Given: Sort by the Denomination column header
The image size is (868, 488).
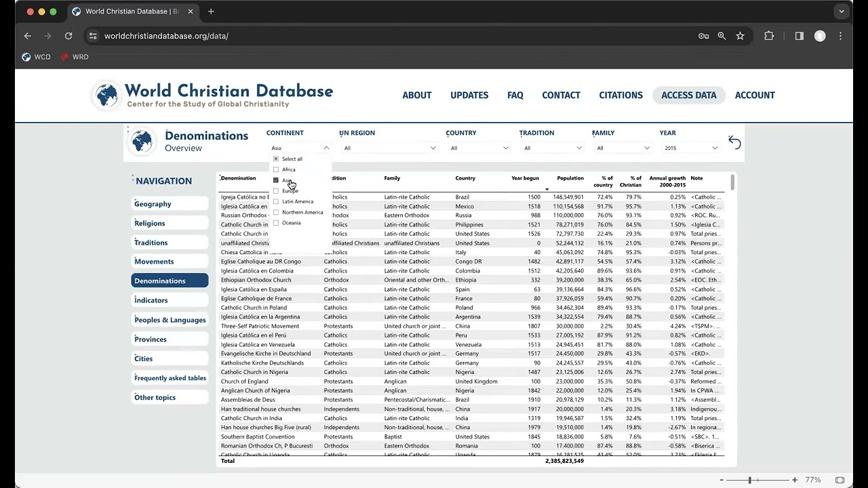Looking at the screenshot, I should [239, 178].
